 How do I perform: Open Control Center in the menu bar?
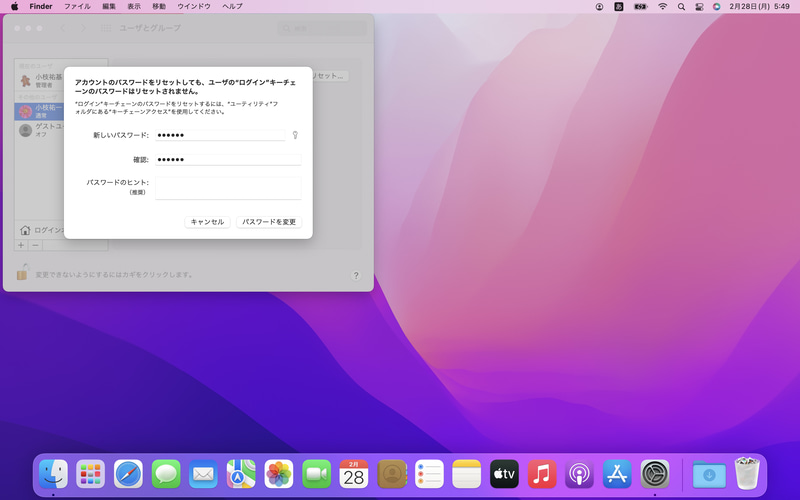(x=699, y=7)
